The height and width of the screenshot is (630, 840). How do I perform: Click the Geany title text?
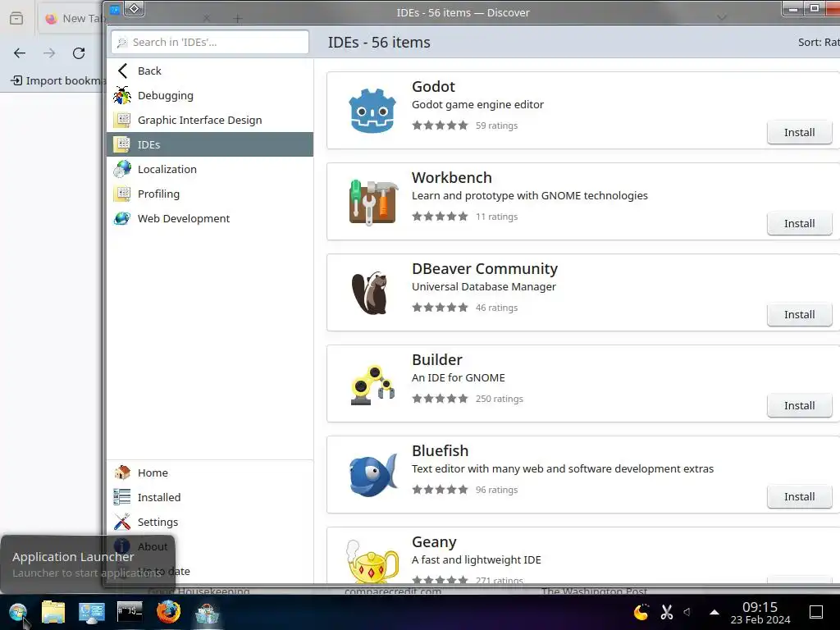(x=434, y=541)
